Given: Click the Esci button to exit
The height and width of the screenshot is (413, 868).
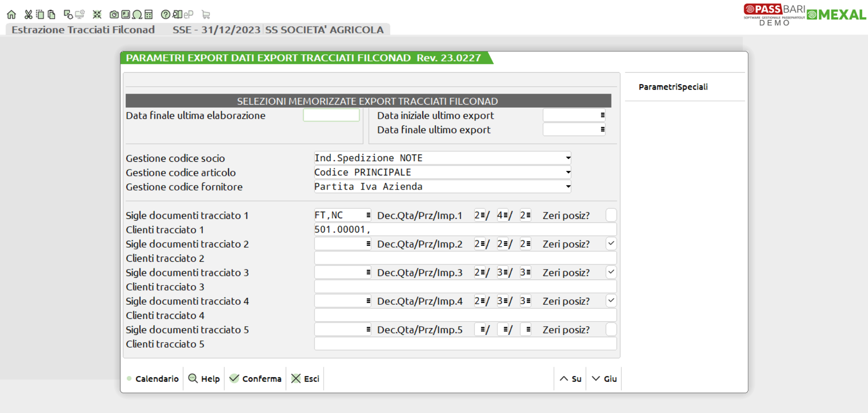Looking at the screenshot, I should [x=305, y=379].
